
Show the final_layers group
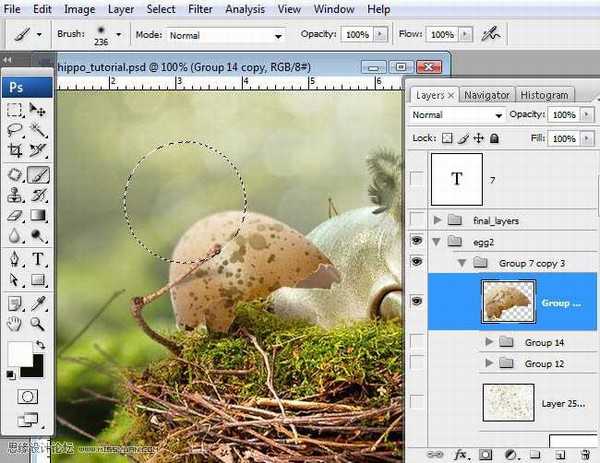[x=416, y=219]
